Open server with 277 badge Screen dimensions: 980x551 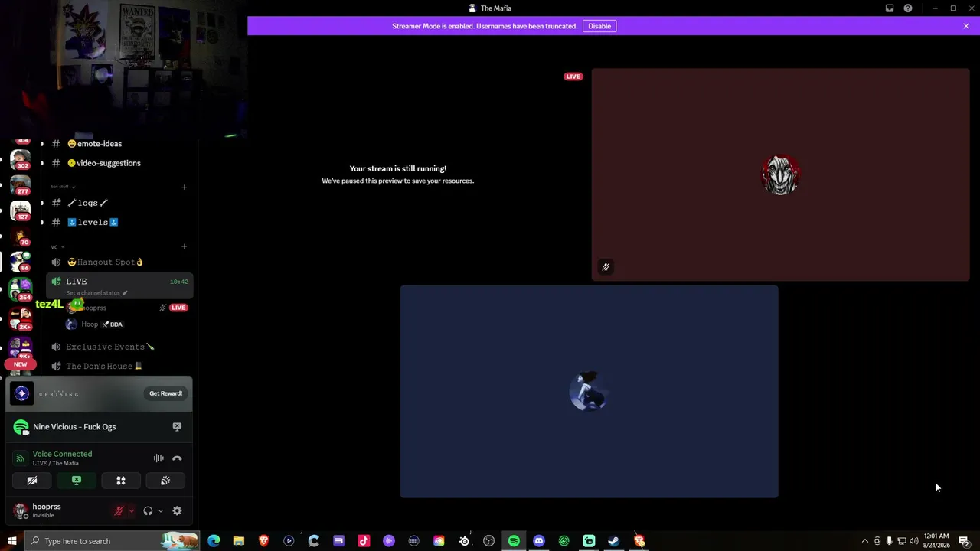tap(21, 184)
